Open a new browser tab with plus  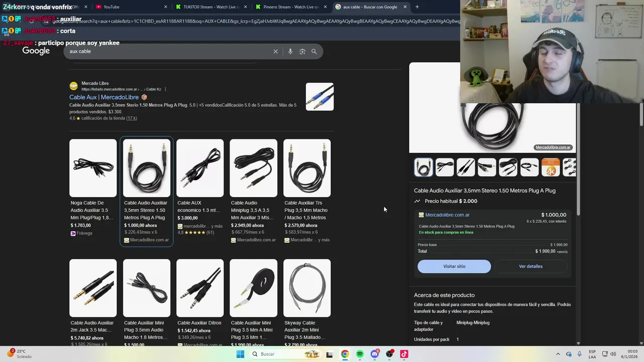click(x=417, y=7)
